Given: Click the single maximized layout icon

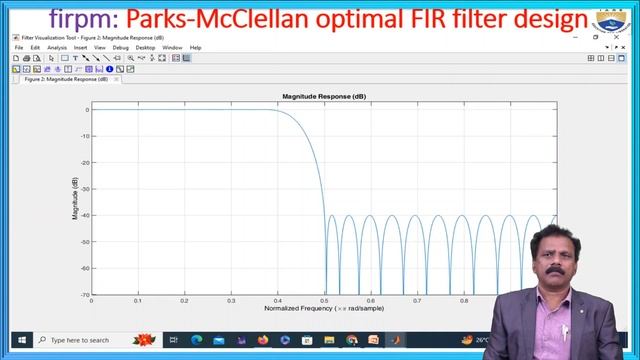Looking at the screenshot, I should point(621,58).
